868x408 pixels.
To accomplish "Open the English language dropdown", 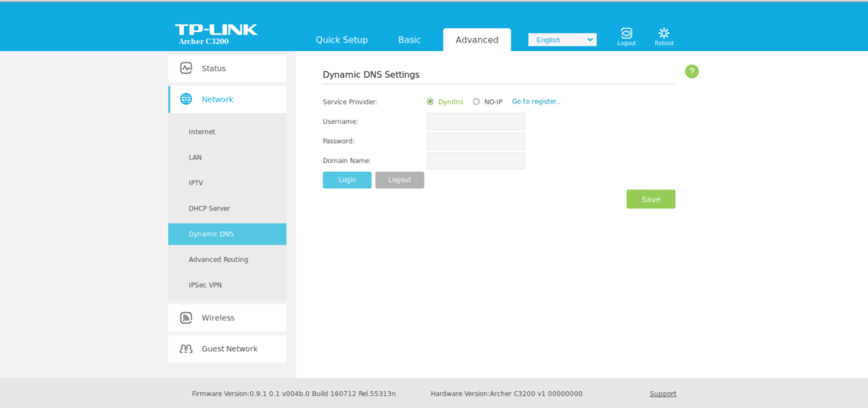I will click(562, 40).
